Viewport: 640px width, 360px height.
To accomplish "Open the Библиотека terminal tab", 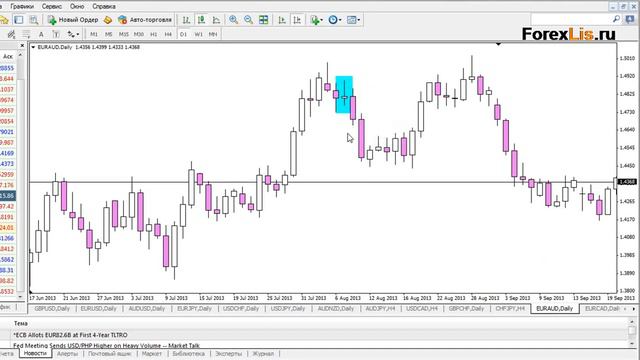I will coord(189,353).
